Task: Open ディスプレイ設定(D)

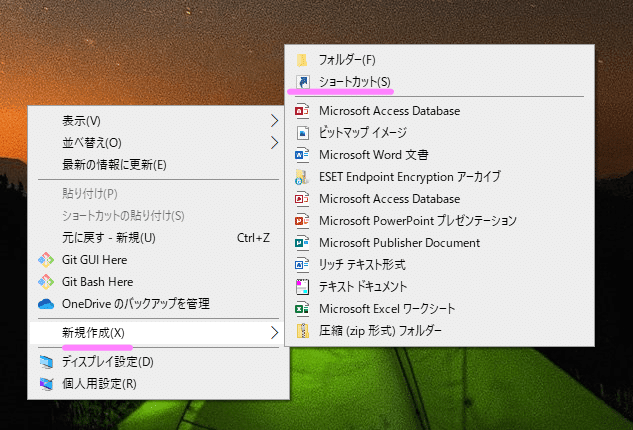Action: pos(158,362)
